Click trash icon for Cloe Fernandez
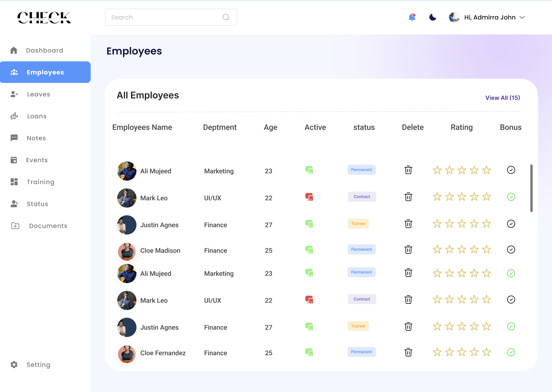The width and height of the screenshot is (552, 392). [408, 352]
